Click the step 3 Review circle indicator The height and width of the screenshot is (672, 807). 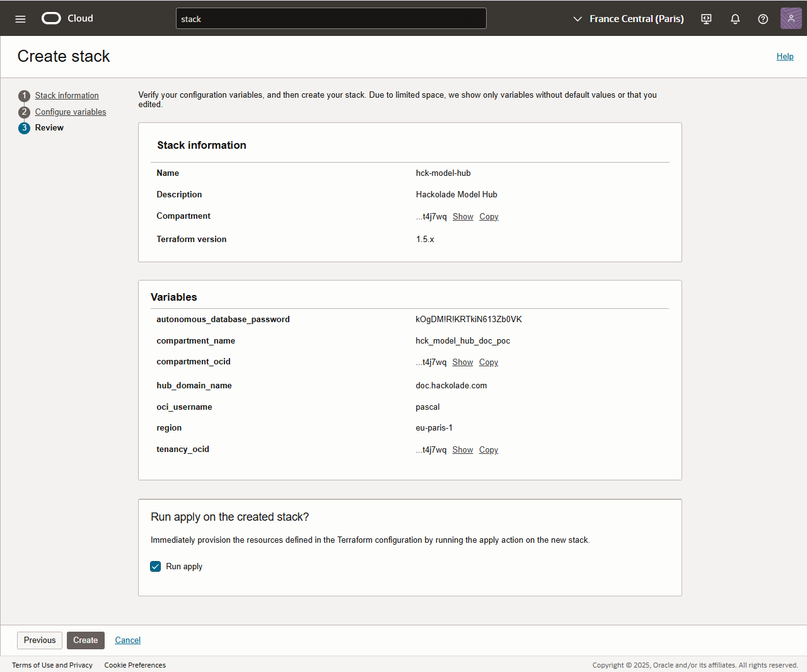coord(24,127)
